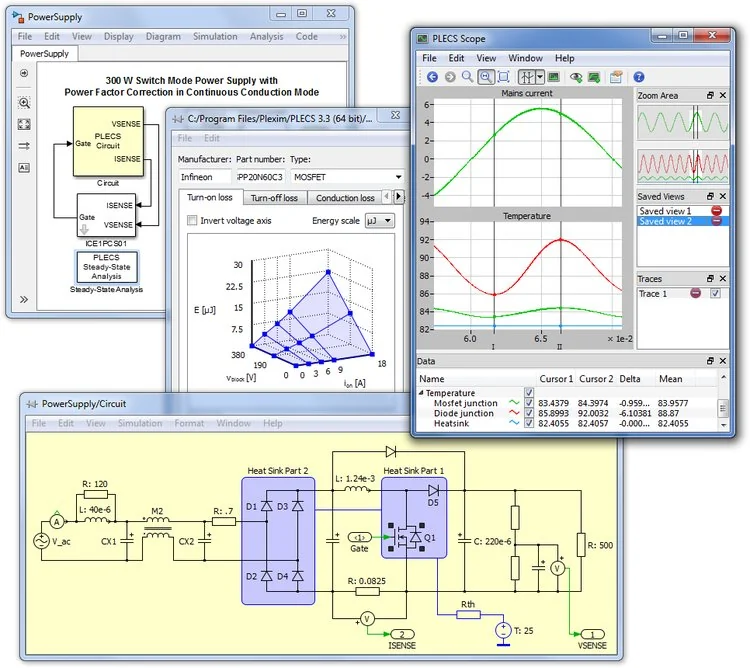750x668 pixels.
Task: Uncheck the Diode junction signal checkbox
Action: [x=529, y=413]
